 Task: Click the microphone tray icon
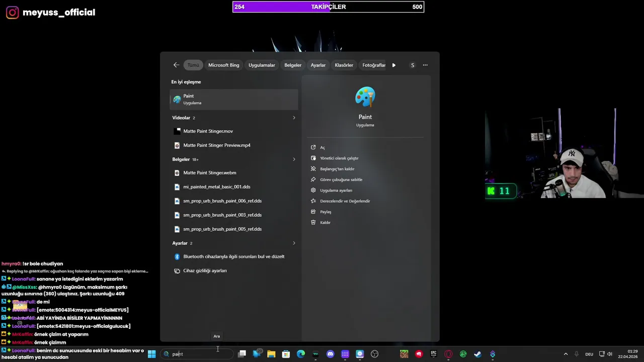(577, 354)
